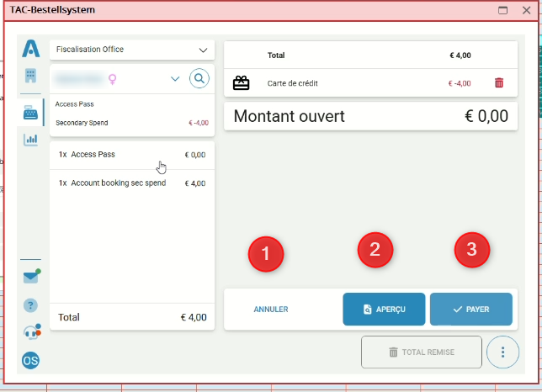Click the Montant ouvert amount row
542x392 pixels.
click(x=370, y=116)
